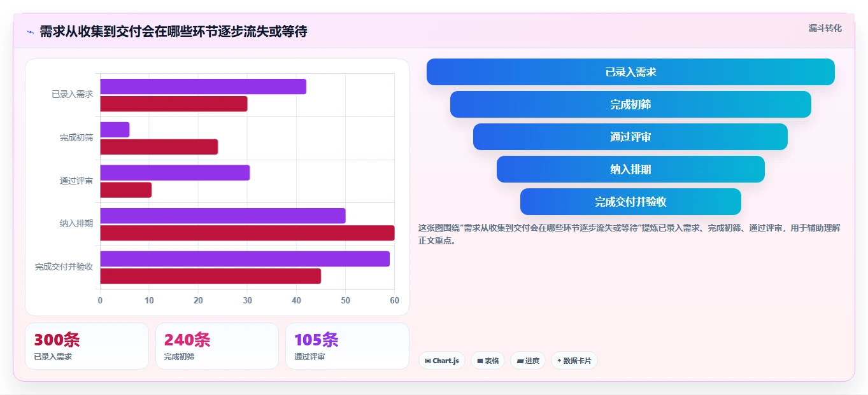Image resolution: width=868 pixels, height=395 pixels.
Task: Click the purple bar for 已录入需求
Action: [x=203, y=87]
